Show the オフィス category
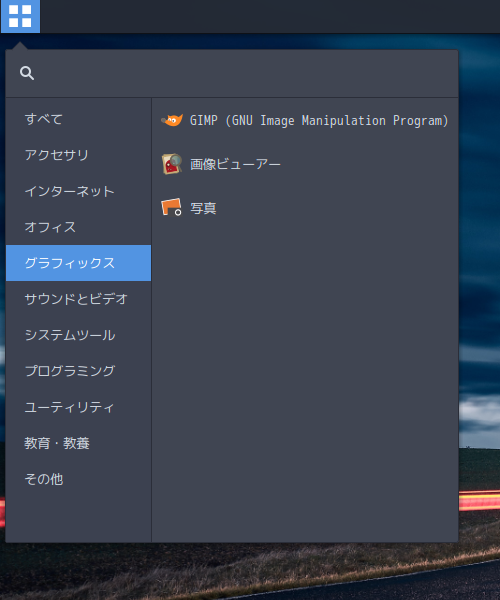Viewport: 500px width, 600px height. 78,227
